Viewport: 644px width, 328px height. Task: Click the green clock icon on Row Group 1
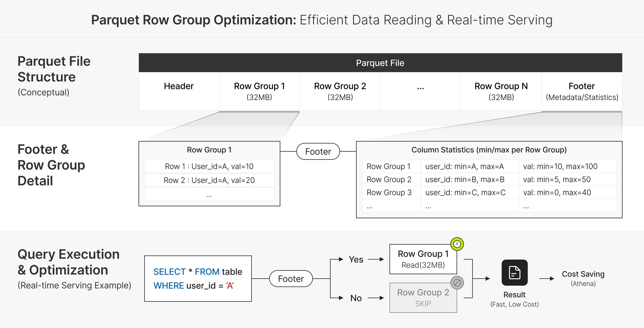pyautogui.click(x=457, y=244)
